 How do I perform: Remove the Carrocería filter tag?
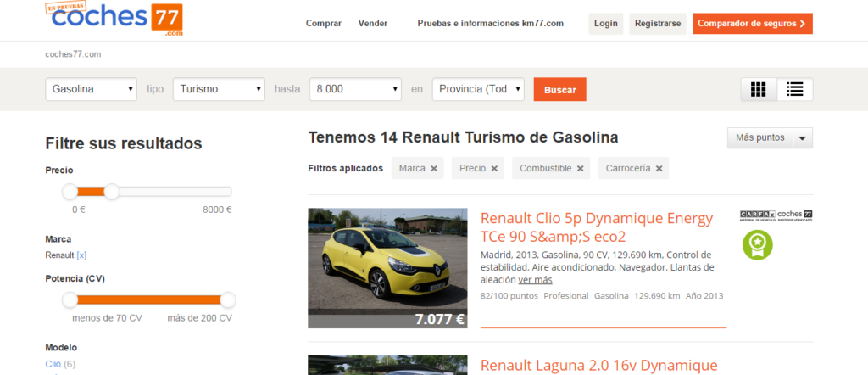coord(659,169)
